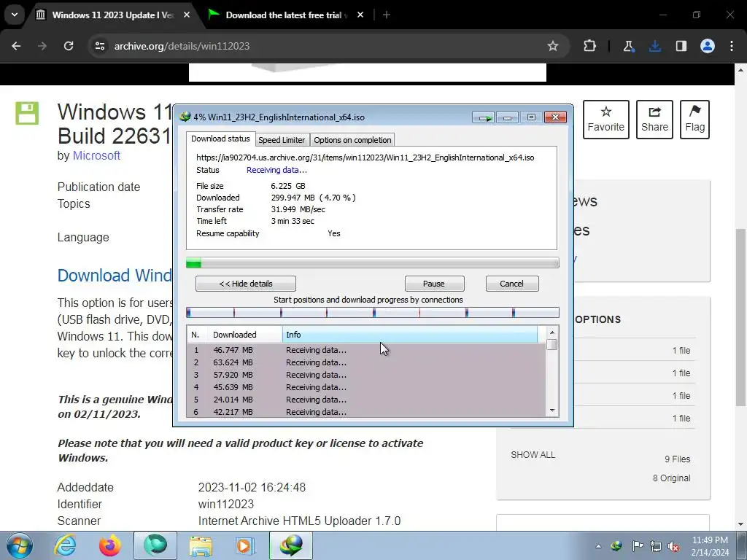The width and height of the screenshot is (747, 560).
Task: Click the Info column header
Action: [410, 335]
